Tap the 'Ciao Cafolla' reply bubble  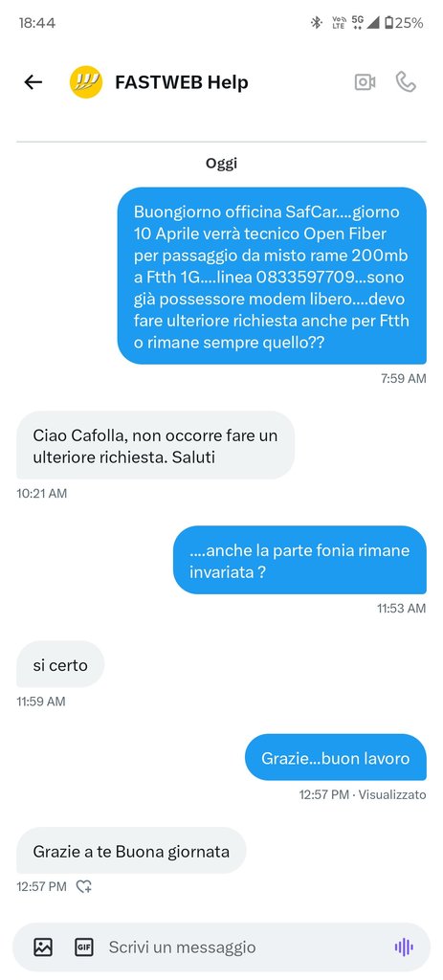pyautogui.click(x=156, y=445)
